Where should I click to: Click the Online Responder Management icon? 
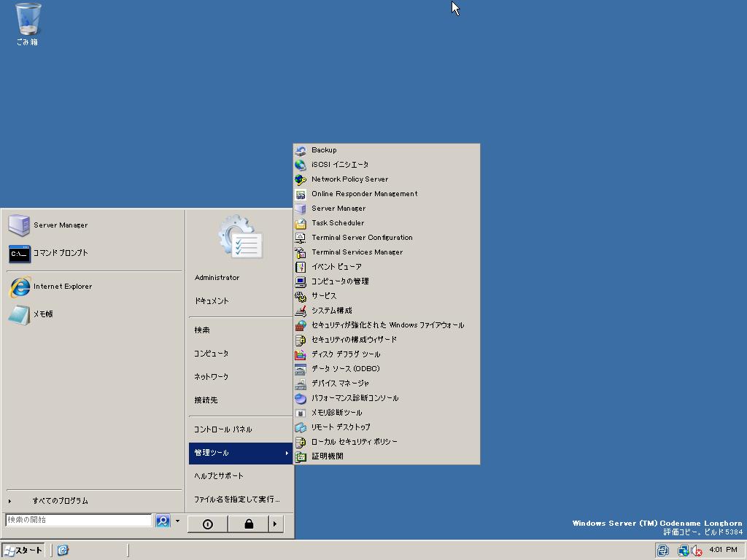pos(300,194)
